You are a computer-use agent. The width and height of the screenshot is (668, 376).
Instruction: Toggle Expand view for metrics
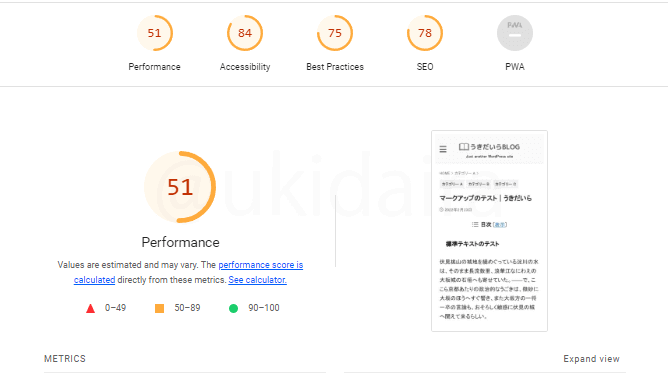pyautogui.click(x=591, y=359)
